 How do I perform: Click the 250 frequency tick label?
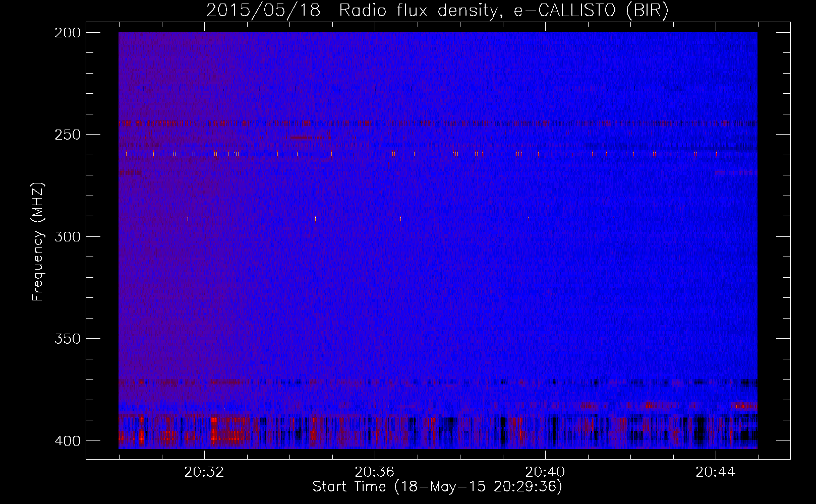pos(68,135)
